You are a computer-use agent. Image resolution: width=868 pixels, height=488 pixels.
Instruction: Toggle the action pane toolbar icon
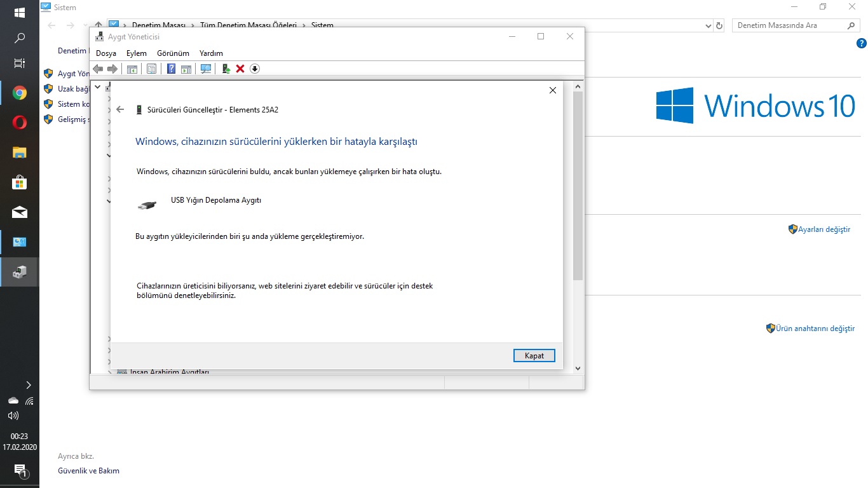click(x=186, y=69)
